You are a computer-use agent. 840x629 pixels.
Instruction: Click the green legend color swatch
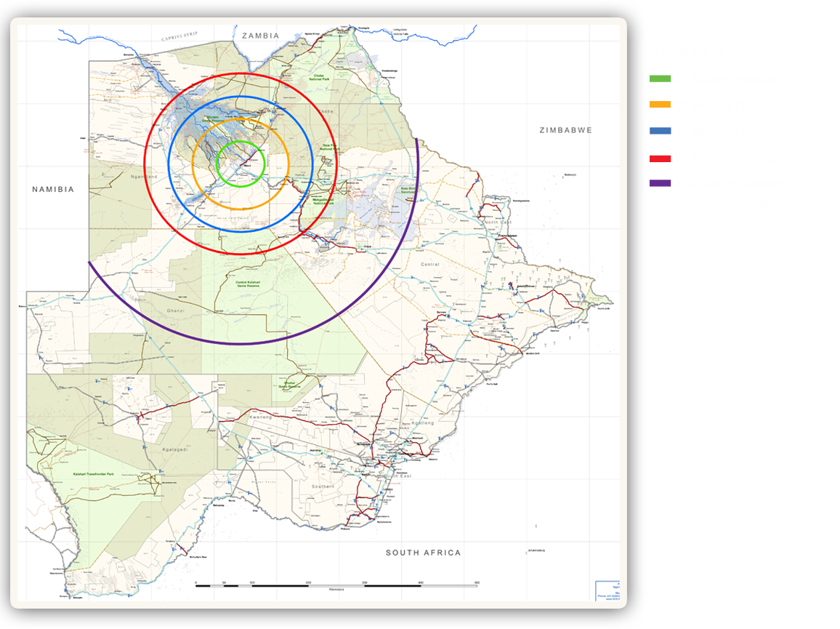[660, 79]
